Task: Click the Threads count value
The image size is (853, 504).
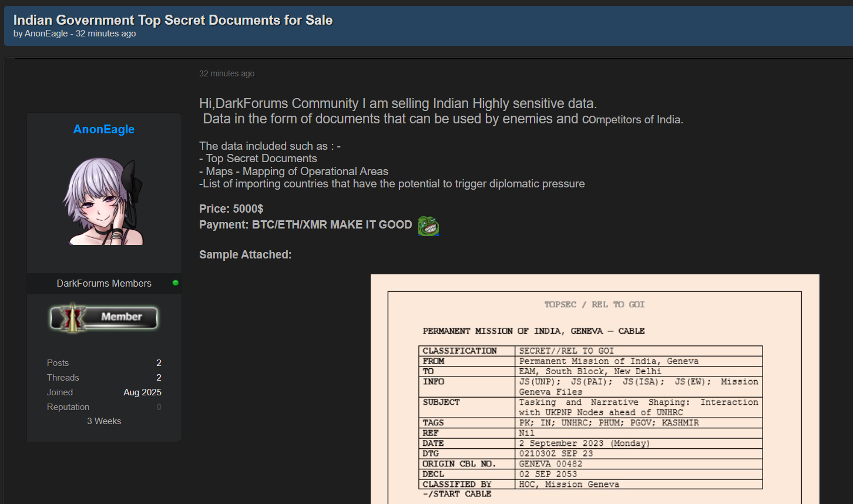Action: pos(159,378)
